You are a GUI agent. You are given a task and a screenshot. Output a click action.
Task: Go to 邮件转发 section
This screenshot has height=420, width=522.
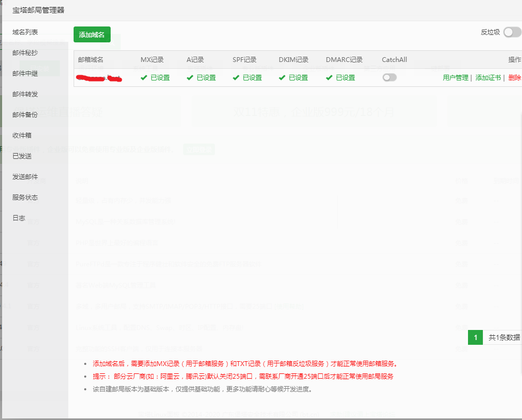(25, 94)
